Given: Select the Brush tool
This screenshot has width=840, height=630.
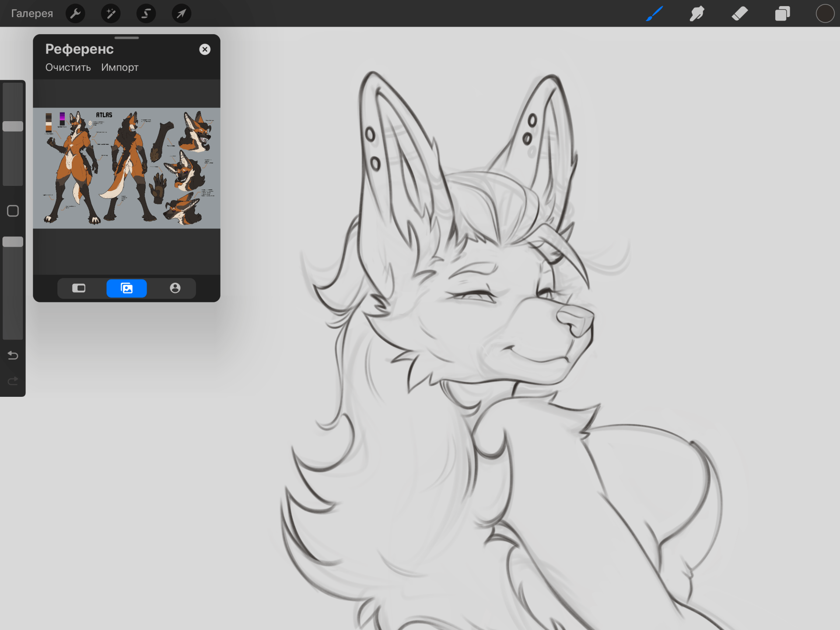Looking at the screenshot, I should [654, 14].
